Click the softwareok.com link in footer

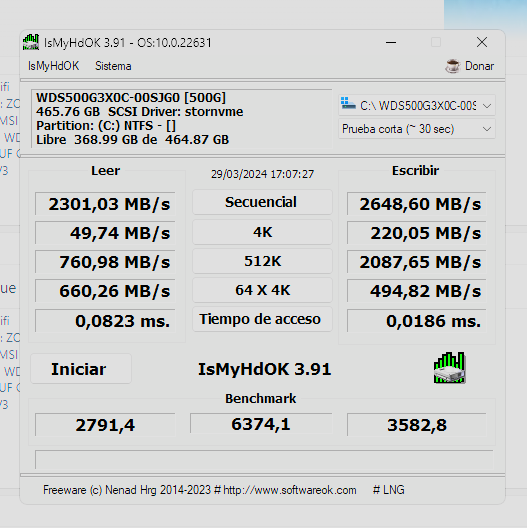pos(290,490)
